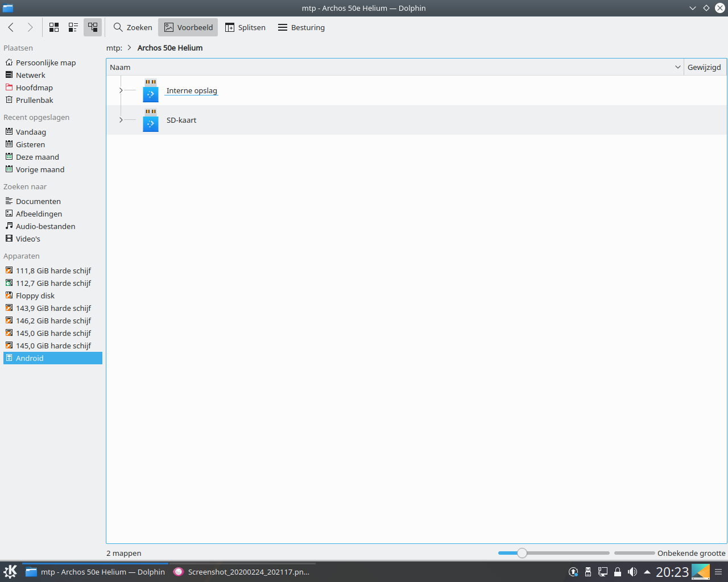Open the network connection tray icon
This screenshot has width=728, height=582.
pyautogui.click(x=603, y=572)
